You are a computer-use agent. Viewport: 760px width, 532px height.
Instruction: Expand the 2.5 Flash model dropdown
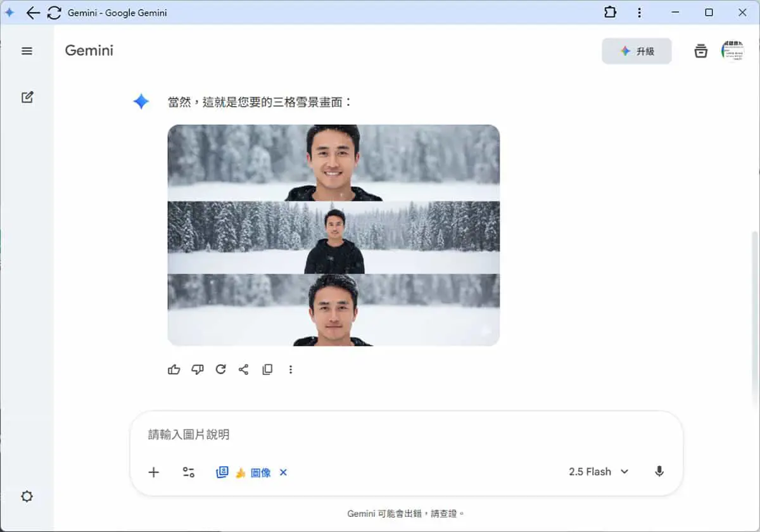tap(598, 472)
